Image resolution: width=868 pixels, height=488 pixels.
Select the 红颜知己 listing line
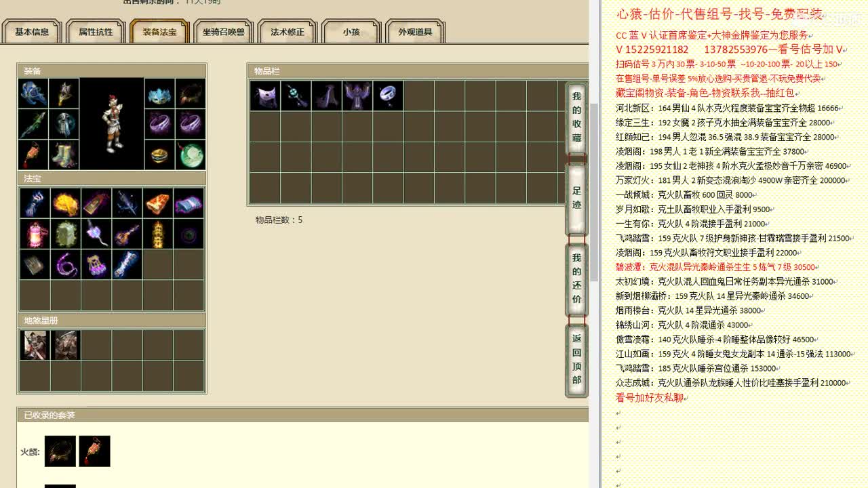coord(727,137)
